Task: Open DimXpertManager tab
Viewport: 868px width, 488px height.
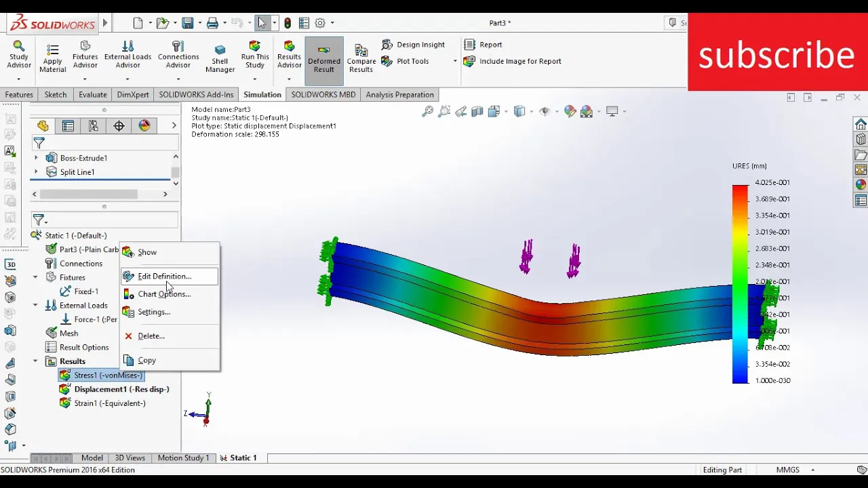Action: point(119,126)
